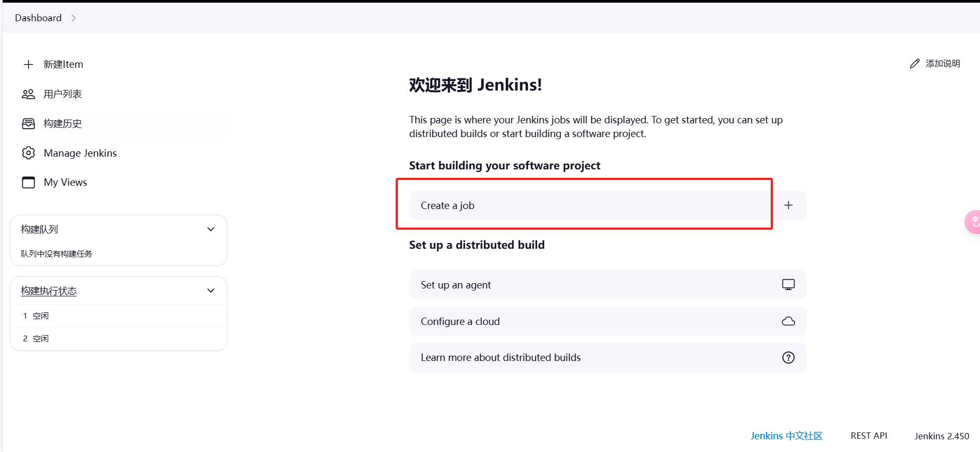
Task: Click the plus icon beside 新建Item
Action: coord(29,65)
